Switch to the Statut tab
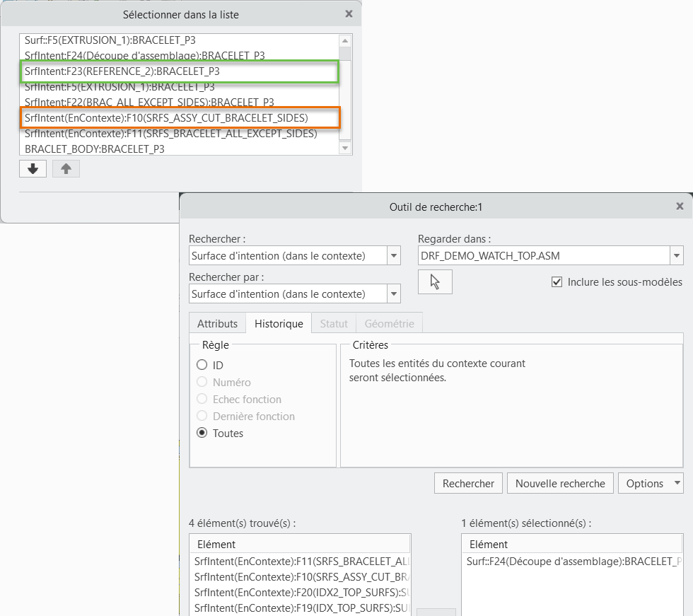The height and width of the screenshot is (616, 693). point(334,323)
